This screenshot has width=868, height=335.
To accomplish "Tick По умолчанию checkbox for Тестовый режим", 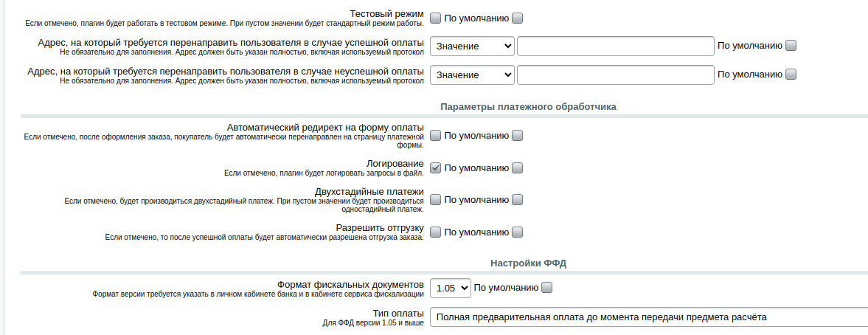I will point(517,18).
